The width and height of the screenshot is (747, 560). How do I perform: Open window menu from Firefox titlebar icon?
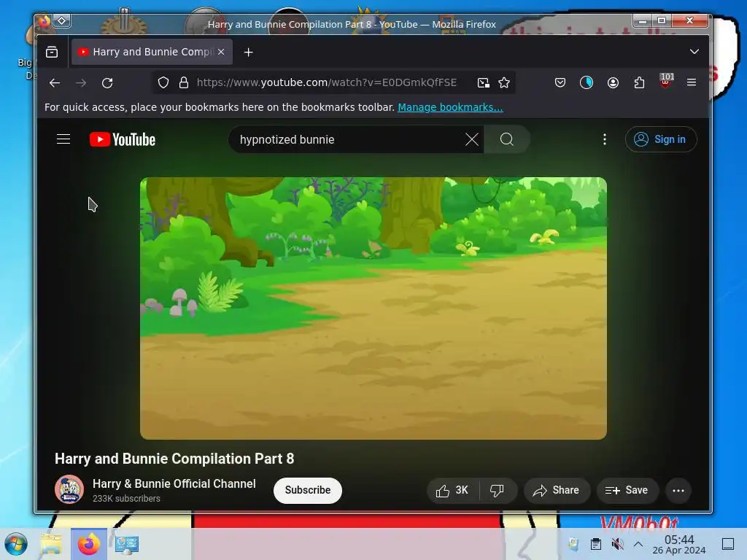point(43,21)
